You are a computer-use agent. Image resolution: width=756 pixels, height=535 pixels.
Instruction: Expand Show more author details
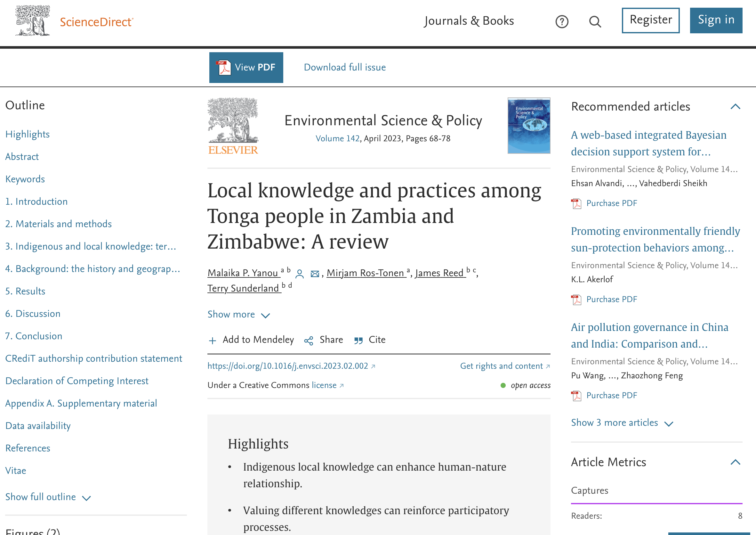239,315
